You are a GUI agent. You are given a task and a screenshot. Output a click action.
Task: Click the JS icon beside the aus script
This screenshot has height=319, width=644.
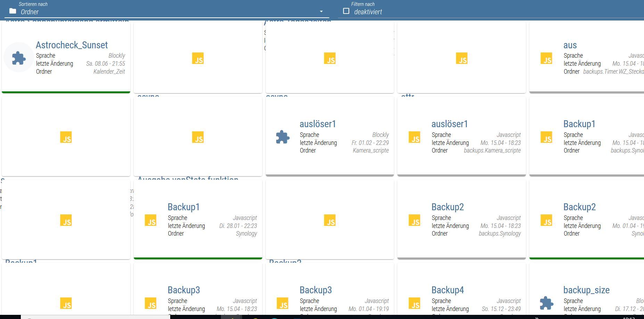click(546, 58)
